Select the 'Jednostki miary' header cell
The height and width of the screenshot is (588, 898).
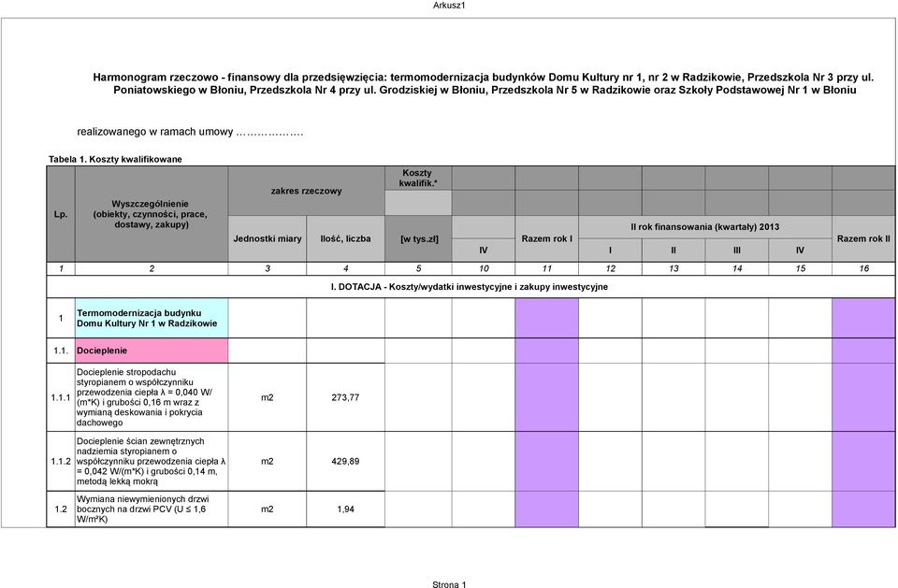click(x=268, y=238)
